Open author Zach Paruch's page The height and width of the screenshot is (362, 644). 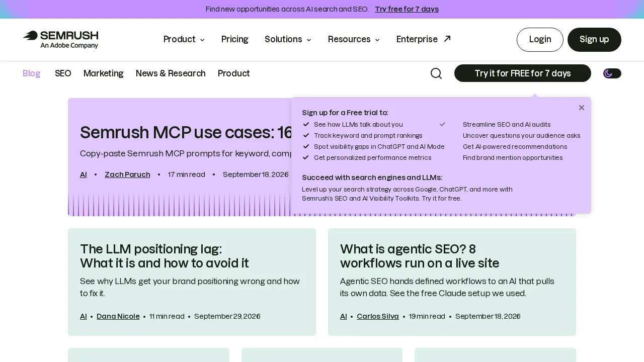coord(127,174)
